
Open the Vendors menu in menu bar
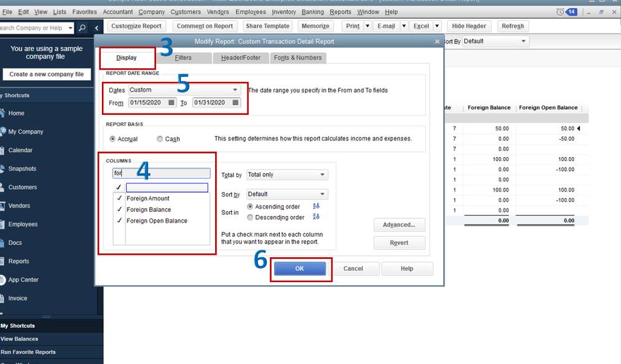218,12
